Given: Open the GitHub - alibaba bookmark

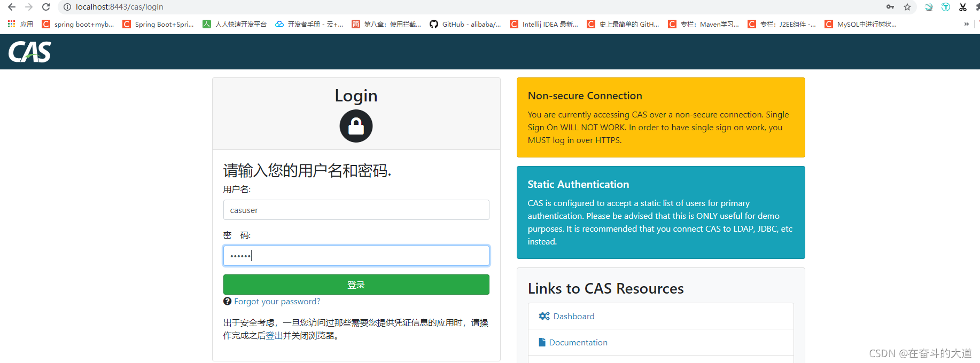Looking at the screenshot, I should coord(465,24).
